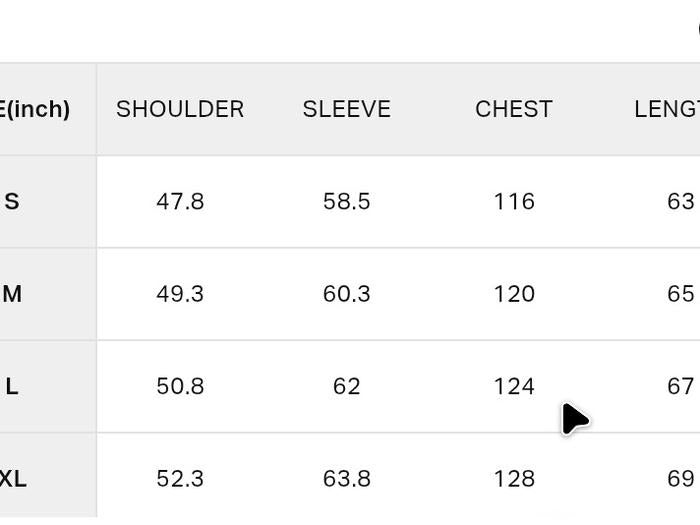Select length value 65 in M row
Image resolution: width=700 pixels, height=525 pixels.
pyautogui.click(x=680, y=294)
